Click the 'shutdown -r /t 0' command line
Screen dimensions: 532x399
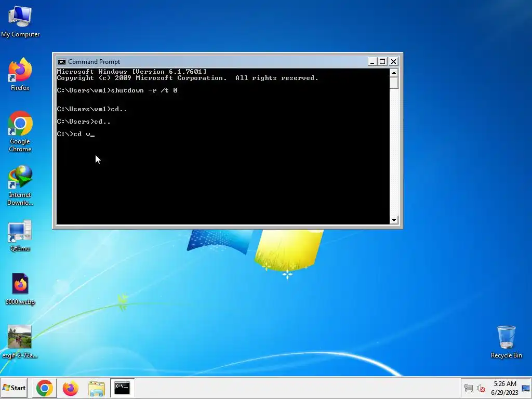coord(117,90)
